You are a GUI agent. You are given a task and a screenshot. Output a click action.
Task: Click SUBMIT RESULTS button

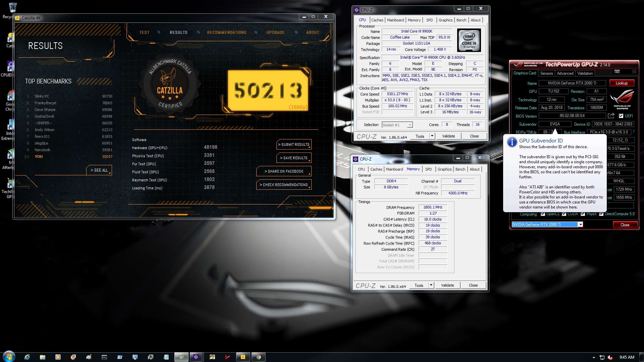point(294,144)
